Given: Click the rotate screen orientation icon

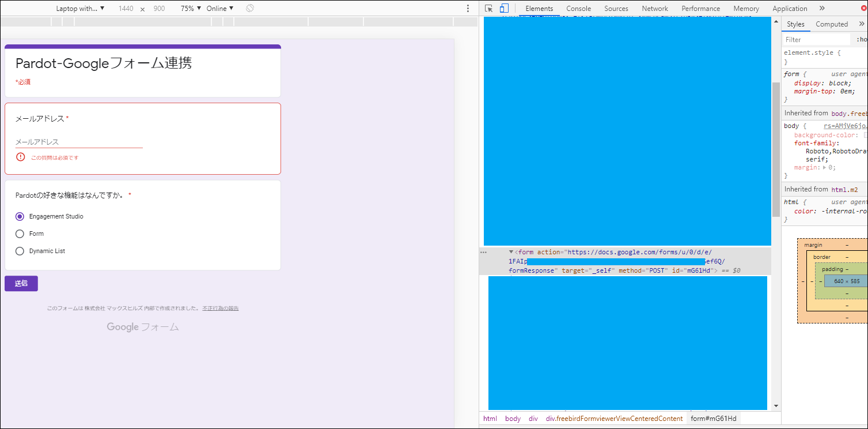Looking at the screenshot, I should click(249, 9).
